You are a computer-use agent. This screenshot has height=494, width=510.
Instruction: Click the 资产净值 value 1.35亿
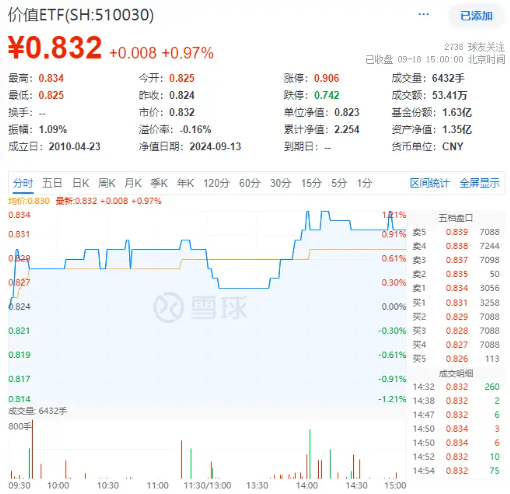tap(457, 129)
